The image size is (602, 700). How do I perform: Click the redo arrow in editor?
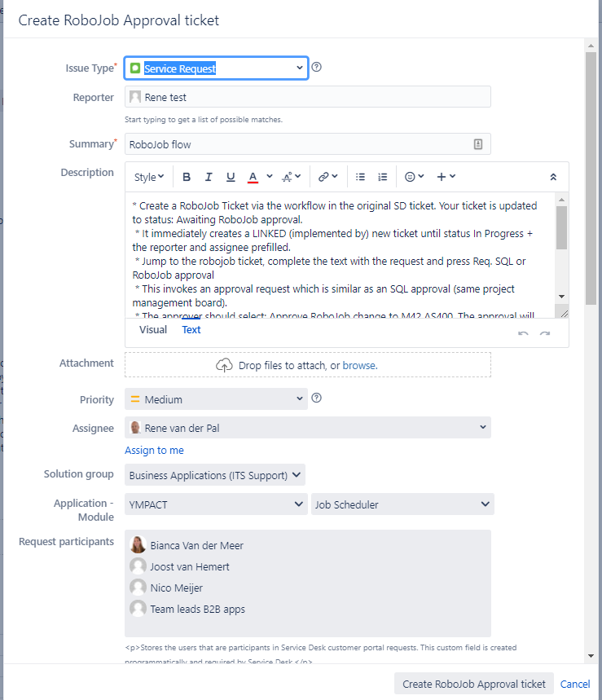coord(545,333)
